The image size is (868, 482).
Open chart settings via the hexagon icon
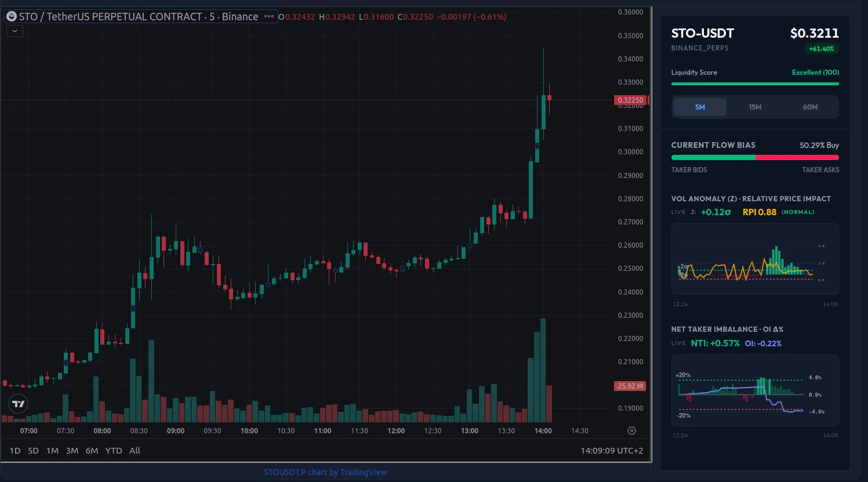[631, 430]
